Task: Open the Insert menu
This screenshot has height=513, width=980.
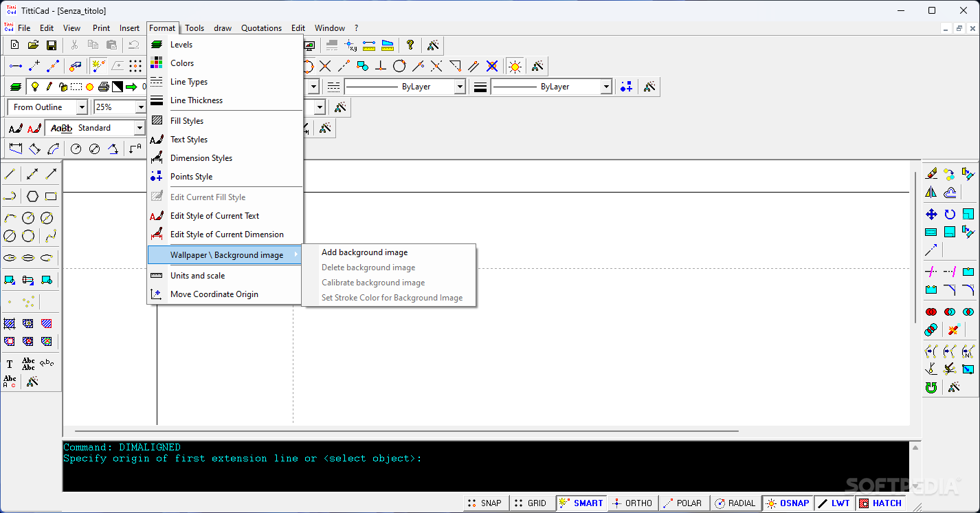Action: [x=129, y=28]
